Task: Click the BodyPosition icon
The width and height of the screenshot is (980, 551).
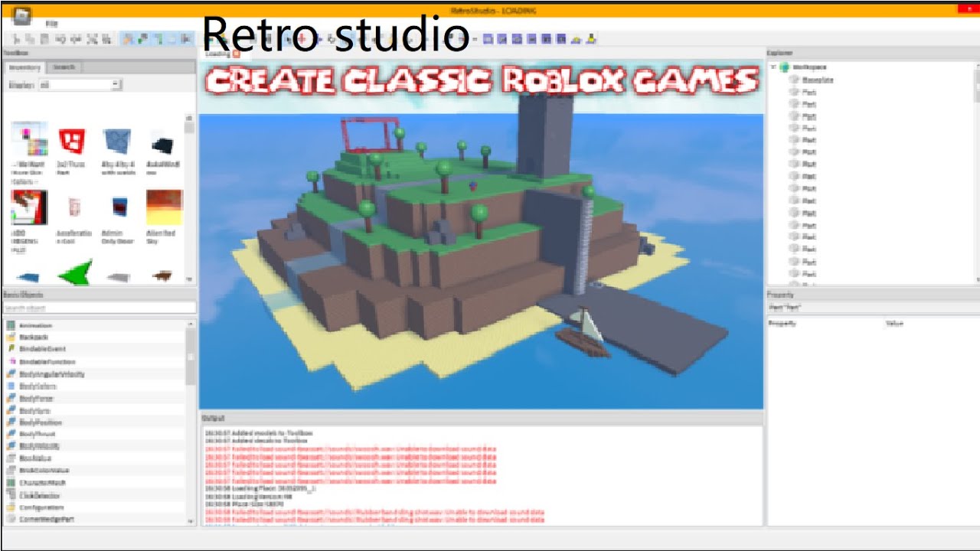Action: pyautogui.click(x=11, y=422)
